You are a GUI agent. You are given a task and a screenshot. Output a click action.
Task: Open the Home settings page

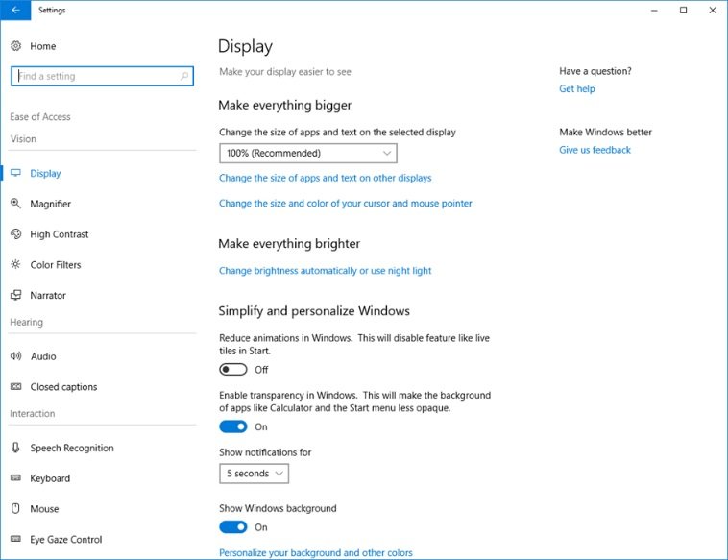pos(42,46)
